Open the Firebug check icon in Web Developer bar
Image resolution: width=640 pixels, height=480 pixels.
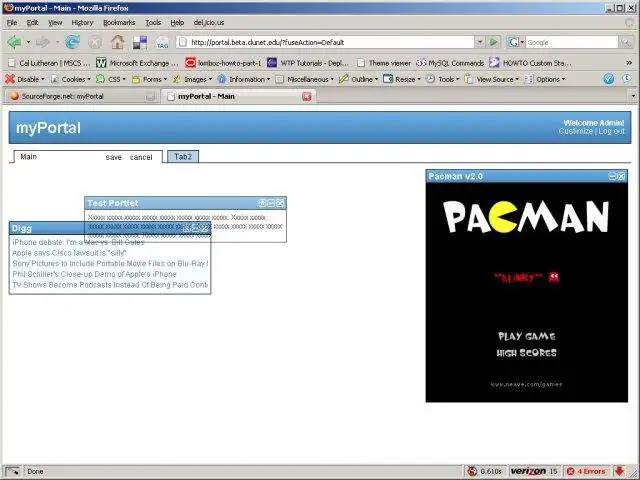[x=609, y=79]
